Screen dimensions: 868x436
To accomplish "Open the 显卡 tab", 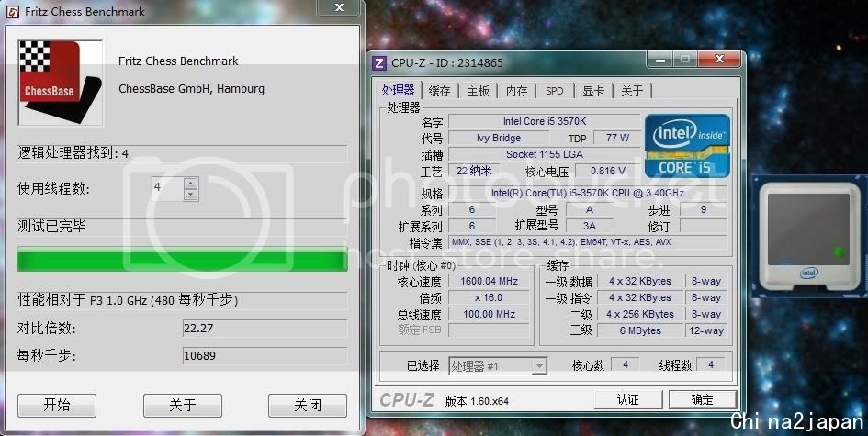I will pyautogui.click(x=593, y=91).
